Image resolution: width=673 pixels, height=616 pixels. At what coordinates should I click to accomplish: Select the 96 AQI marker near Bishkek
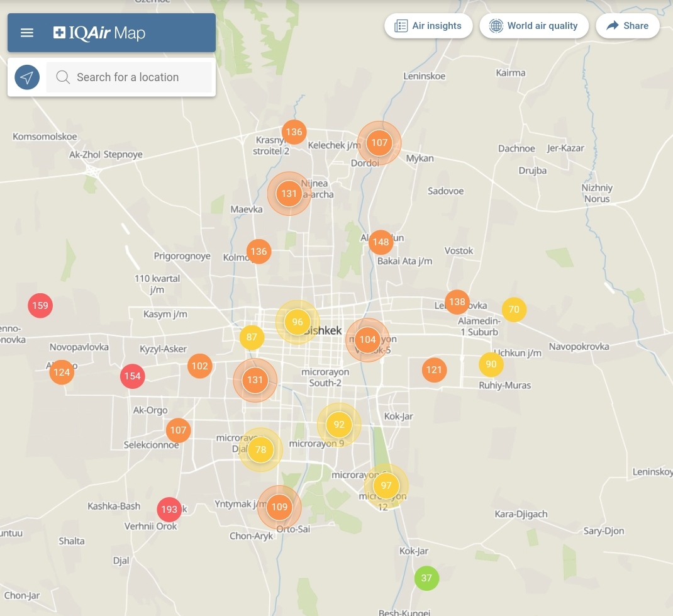coord(298,322)
